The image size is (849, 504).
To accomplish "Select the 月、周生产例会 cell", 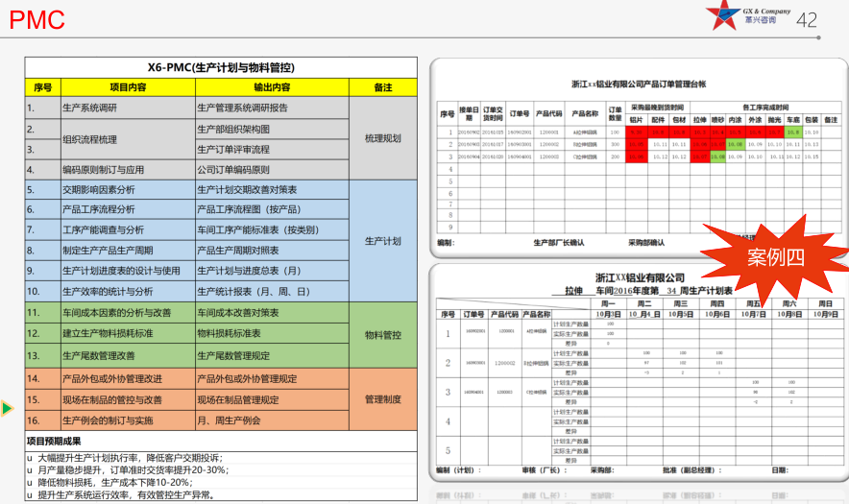I will [272, 420].
